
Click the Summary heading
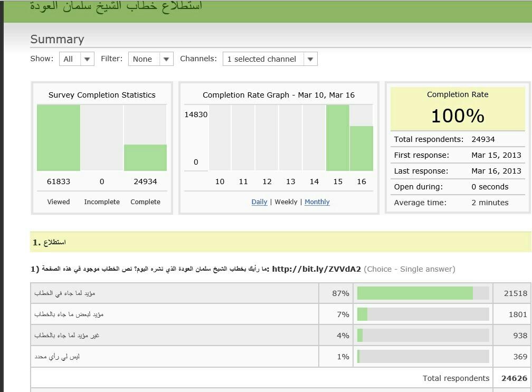coord(57,40)
